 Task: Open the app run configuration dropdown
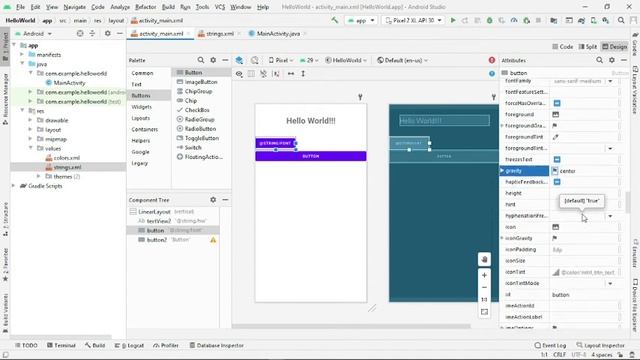tap(361, 20)
